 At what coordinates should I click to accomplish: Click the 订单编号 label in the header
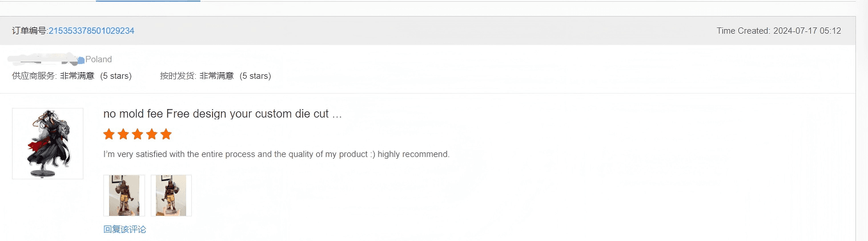pos(29,31)
